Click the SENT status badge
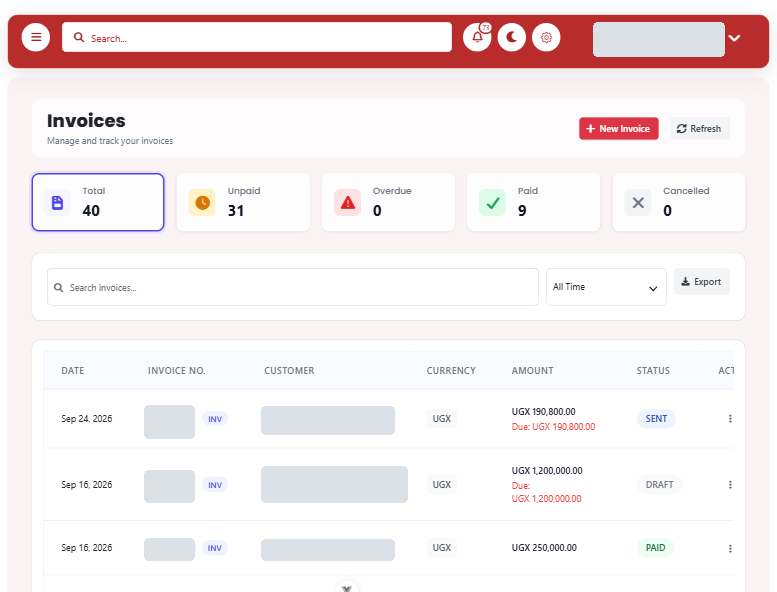The width and height of the screenshot is (777, 592). [x=656, y=419]
